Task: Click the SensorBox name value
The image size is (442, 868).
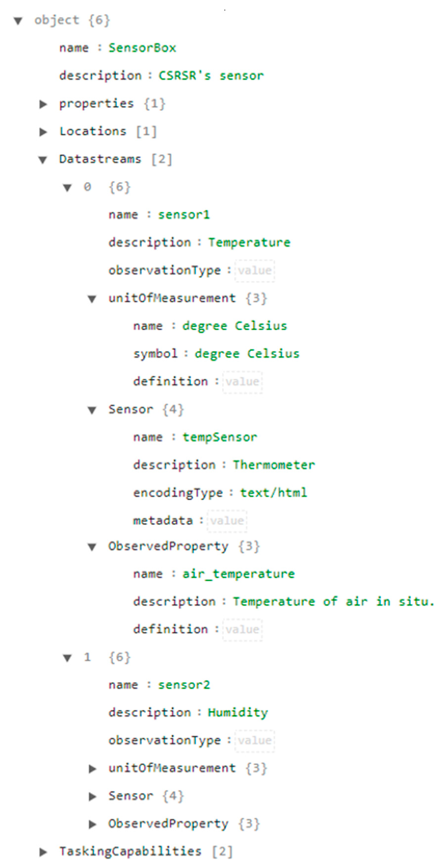Action: point(142,48)
